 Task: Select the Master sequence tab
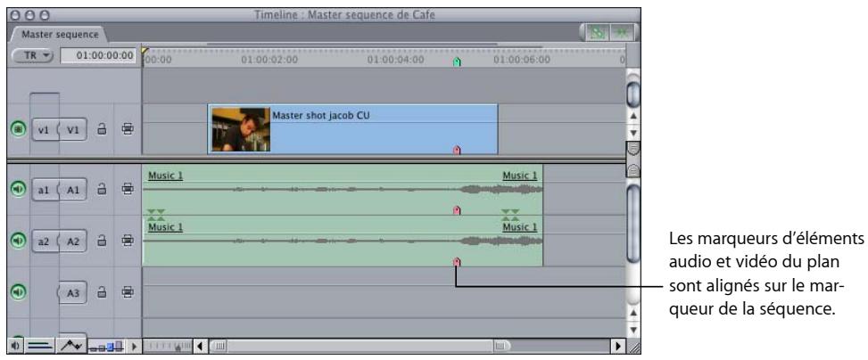pos(59,34)
